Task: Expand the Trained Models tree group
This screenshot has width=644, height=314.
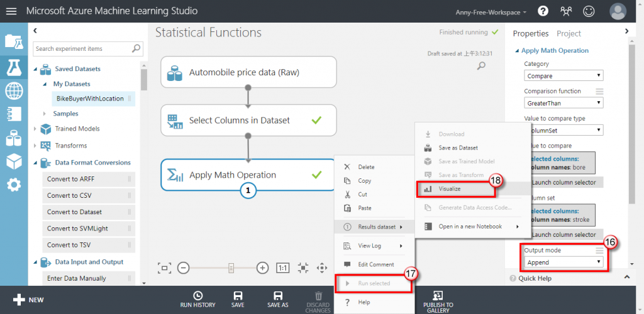Action: click(x=35, y=129)
